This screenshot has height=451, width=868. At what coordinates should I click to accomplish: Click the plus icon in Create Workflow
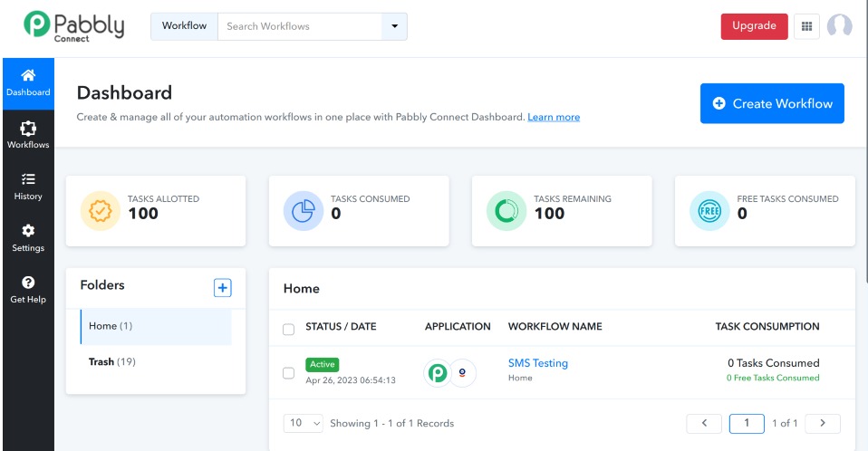(719, 103)
